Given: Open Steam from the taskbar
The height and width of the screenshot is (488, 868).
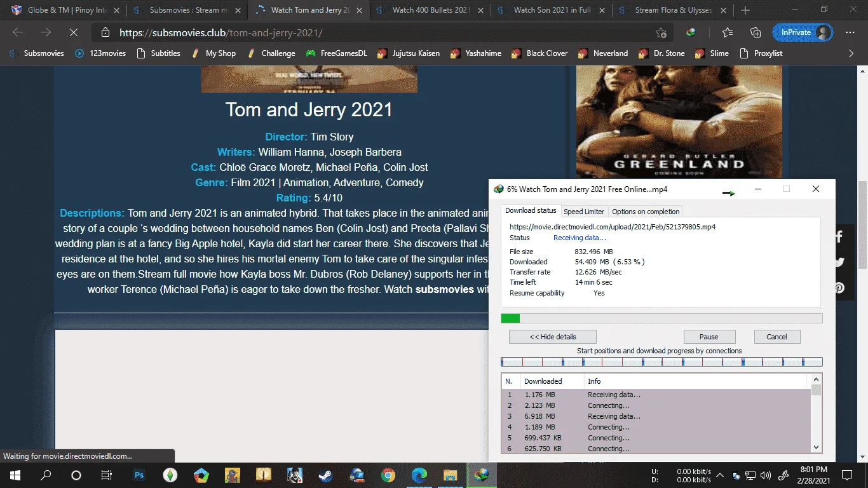Looking at the screenshot, I should (326, 475).
